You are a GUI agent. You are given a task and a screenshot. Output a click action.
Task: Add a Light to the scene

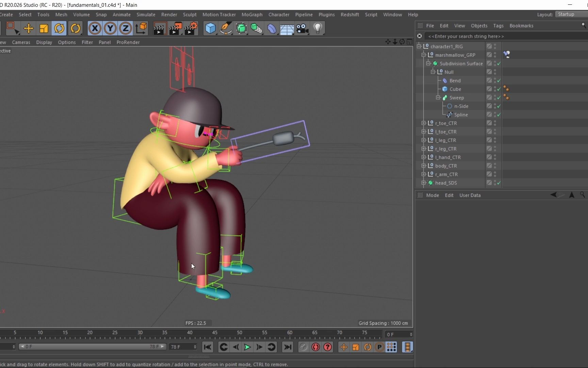[318, 28]
